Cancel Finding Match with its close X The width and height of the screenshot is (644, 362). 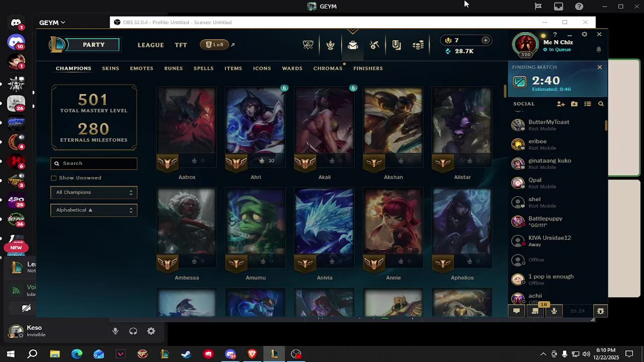[x=600, y=67]
